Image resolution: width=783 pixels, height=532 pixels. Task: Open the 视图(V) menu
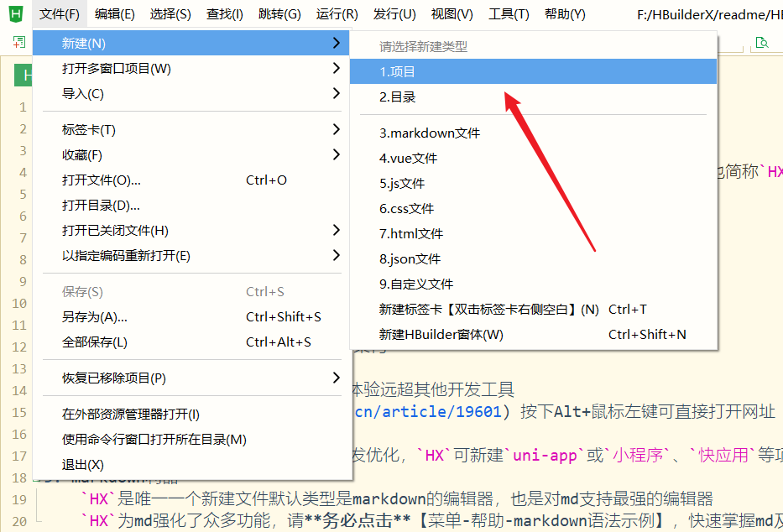pyautogui.click(x=452, y=14)
